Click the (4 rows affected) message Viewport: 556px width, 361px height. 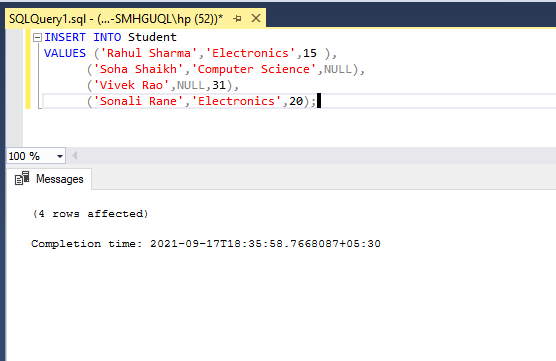coord(90,214)
